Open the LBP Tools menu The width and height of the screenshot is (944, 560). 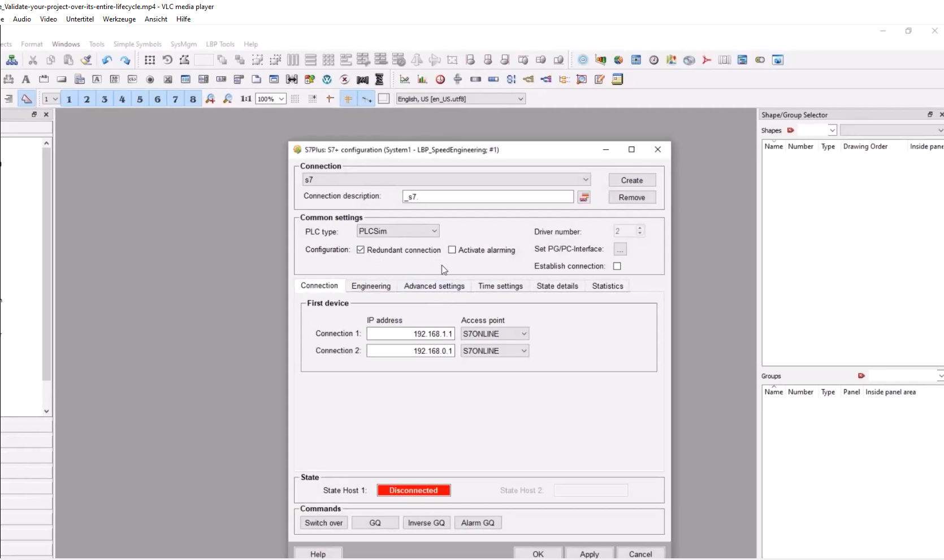point(220,44)
